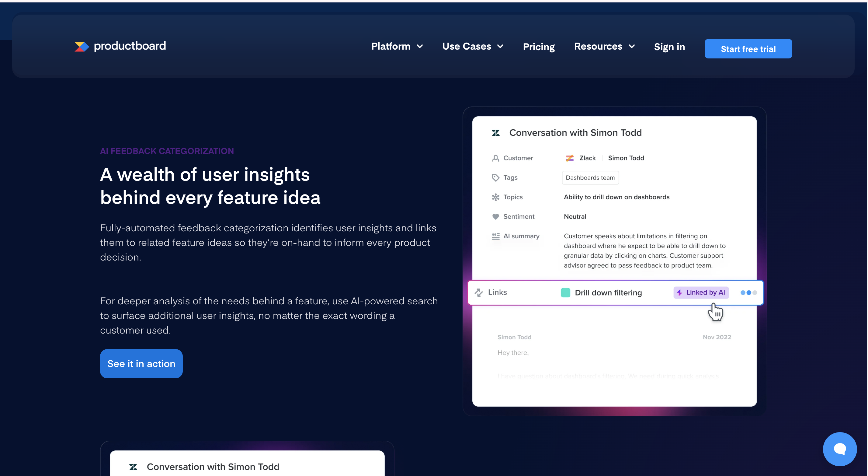Select the Dashboards team tag

tap(590, 178)
